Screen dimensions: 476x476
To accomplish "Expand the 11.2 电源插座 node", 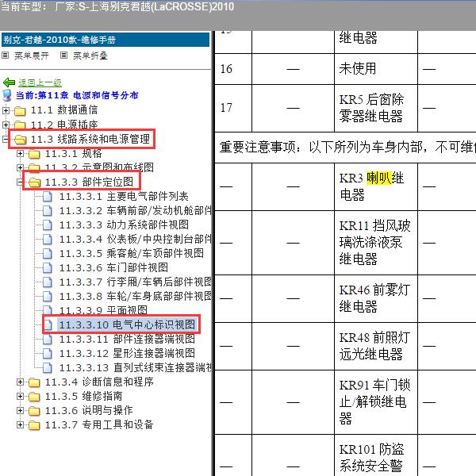I will [x=6, y=125].
